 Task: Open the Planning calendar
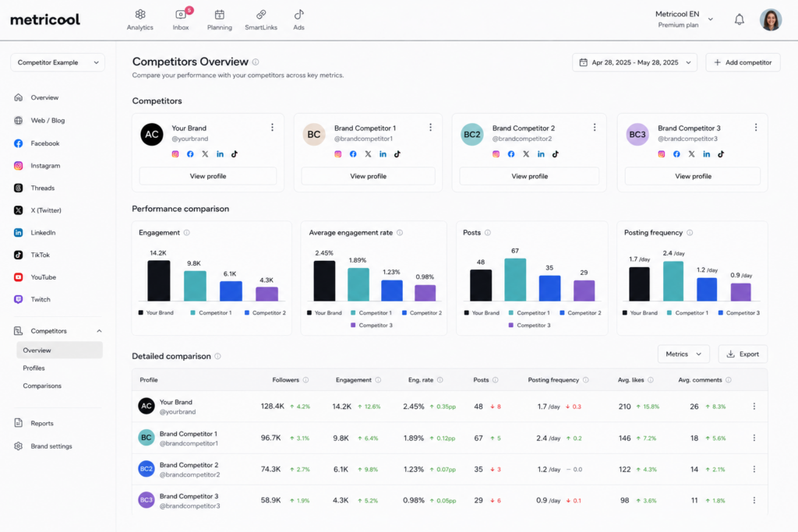click(219, 20)
